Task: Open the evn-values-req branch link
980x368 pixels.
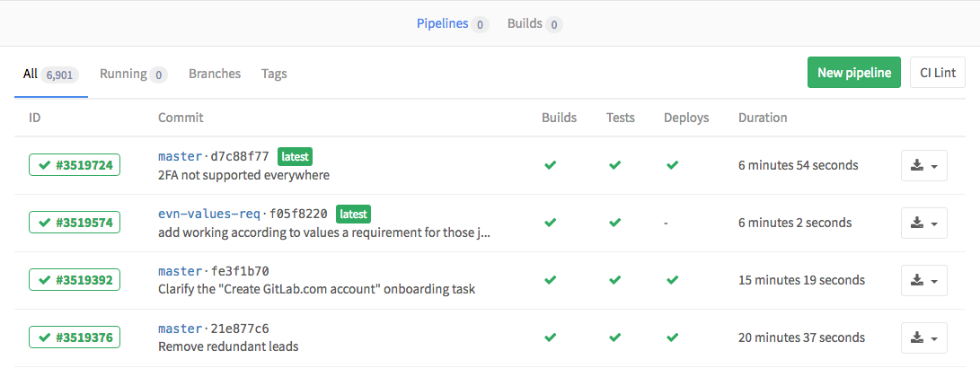Action: point(209,214)
